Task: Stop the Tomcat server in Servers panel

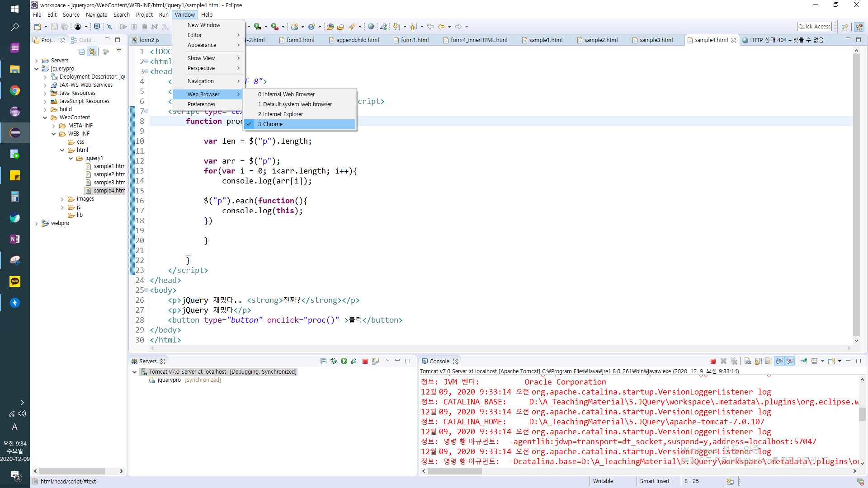Action: click(365, 361)
